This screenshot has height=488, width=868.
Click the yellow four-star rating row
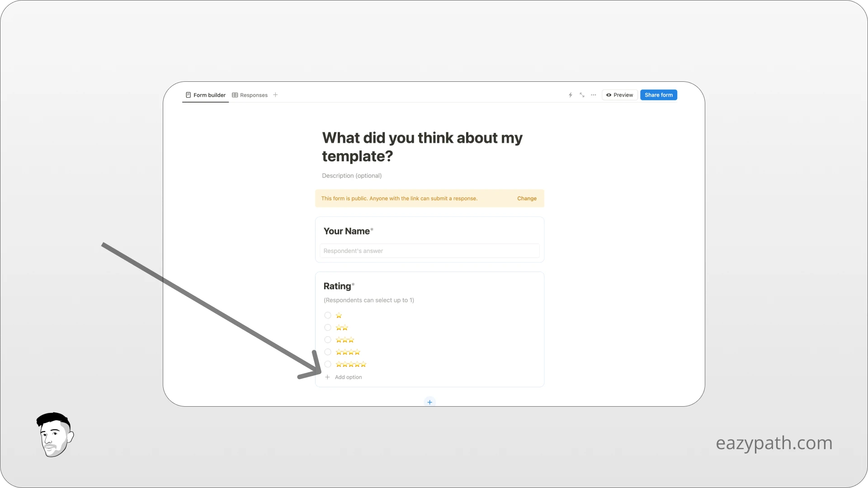coord(348,352)
